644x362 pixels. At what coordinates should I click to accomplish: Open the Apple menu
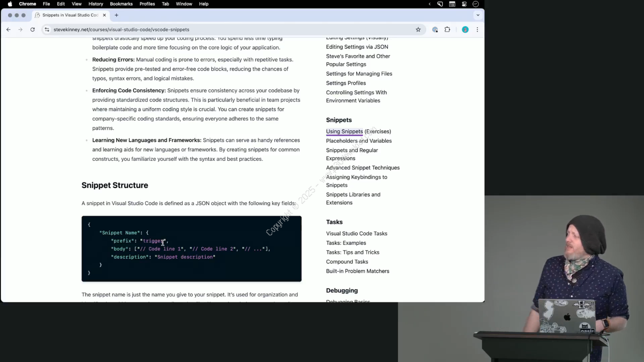[10, 4]
